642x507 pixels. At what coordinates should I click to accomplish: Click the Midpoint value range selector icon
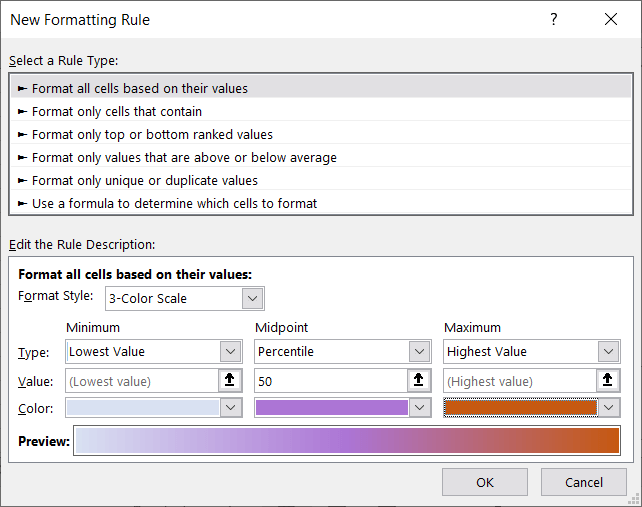point(420,381)
